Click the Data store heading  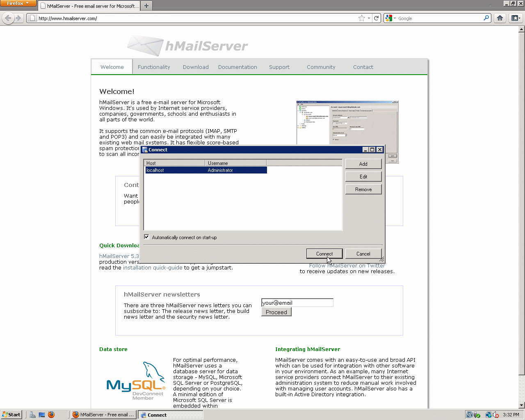click(x=113, y=349)
